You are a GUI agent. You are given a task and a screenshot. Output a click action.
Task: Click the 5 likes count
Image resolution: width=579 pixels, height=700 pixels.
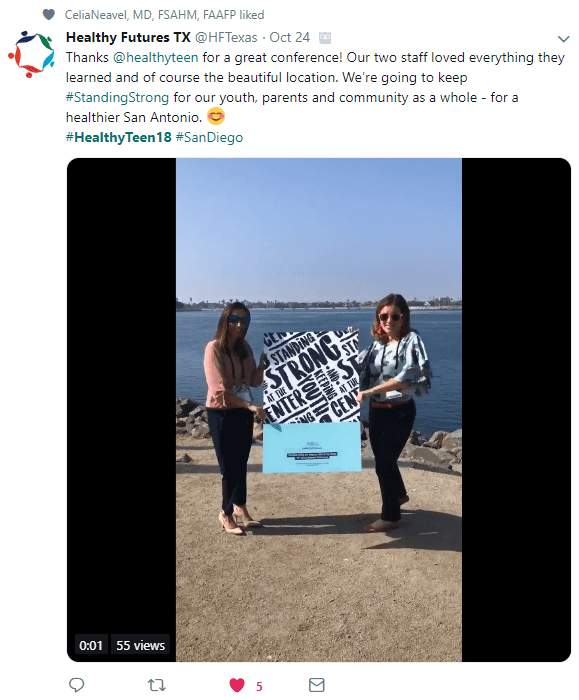[x=259, y=686]
